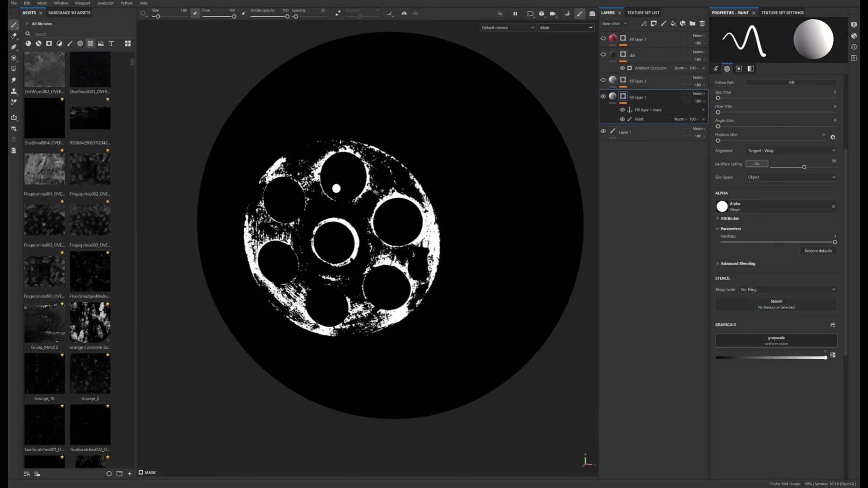The height and width of the screenshot is (488, 868).
Task: Pause engine computation button
Action: [x=515, y=14]
